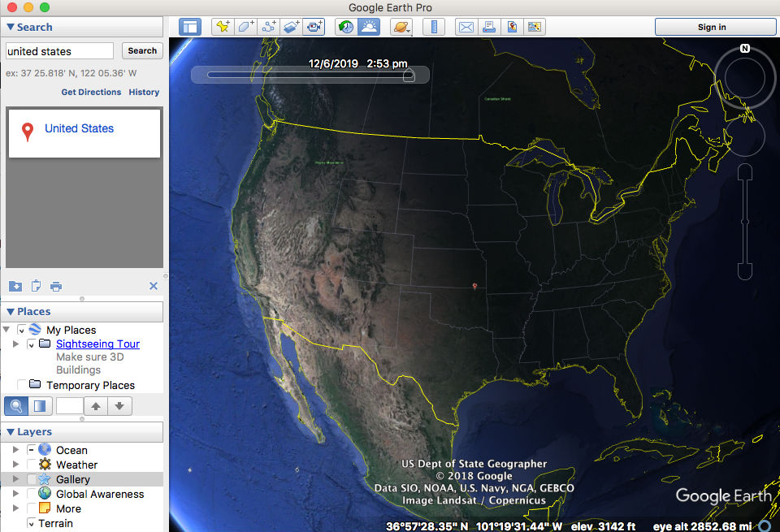Viewport: 780px width, 532px height.
Task: Click the Sign in button
Action: pos(714,27)
